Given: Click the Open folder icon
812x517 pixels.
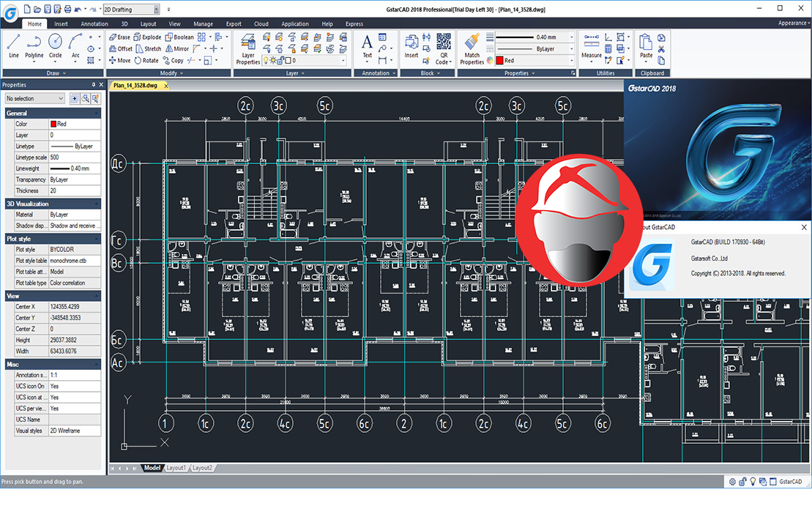Looking at the screenshot, I should [x=37, y=10].
